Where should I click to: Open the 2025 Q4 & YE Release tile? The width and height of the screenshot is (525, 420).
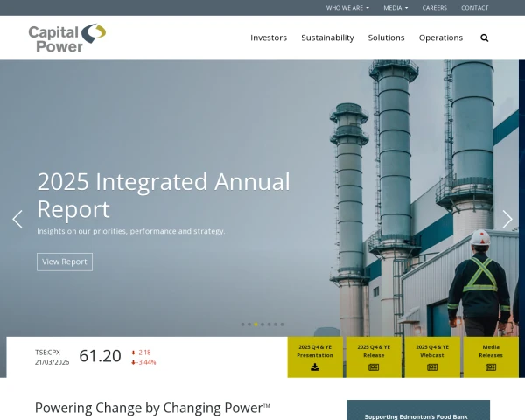point(374,357)
